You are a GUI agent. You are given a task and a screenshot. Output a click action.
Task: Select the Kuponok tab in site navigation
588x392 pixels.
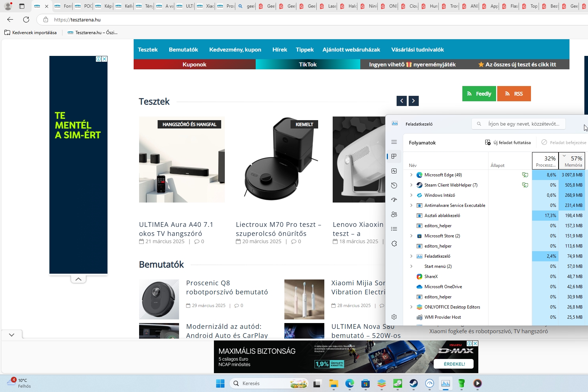pyautogui.click(x=194, y=65)
